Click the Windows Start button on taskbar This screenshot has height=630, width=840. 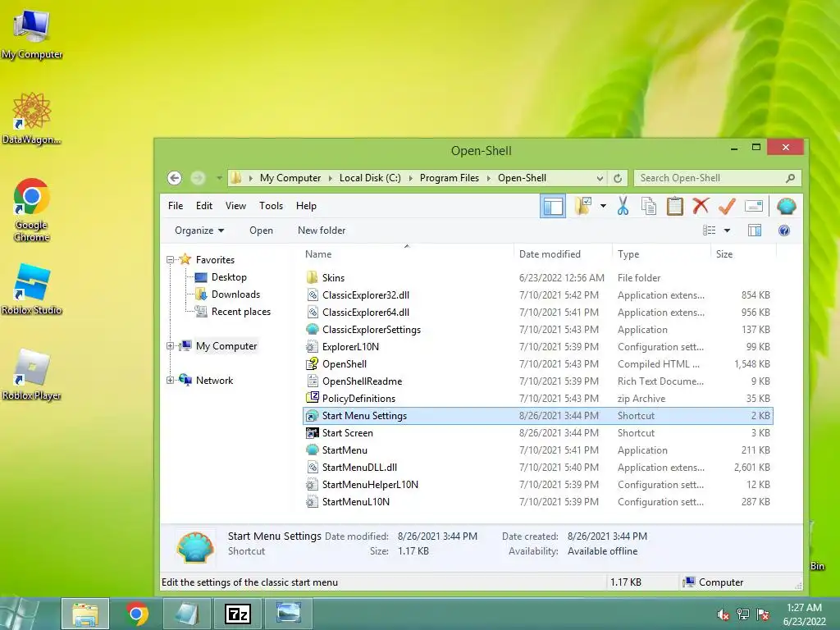point(21,614)
